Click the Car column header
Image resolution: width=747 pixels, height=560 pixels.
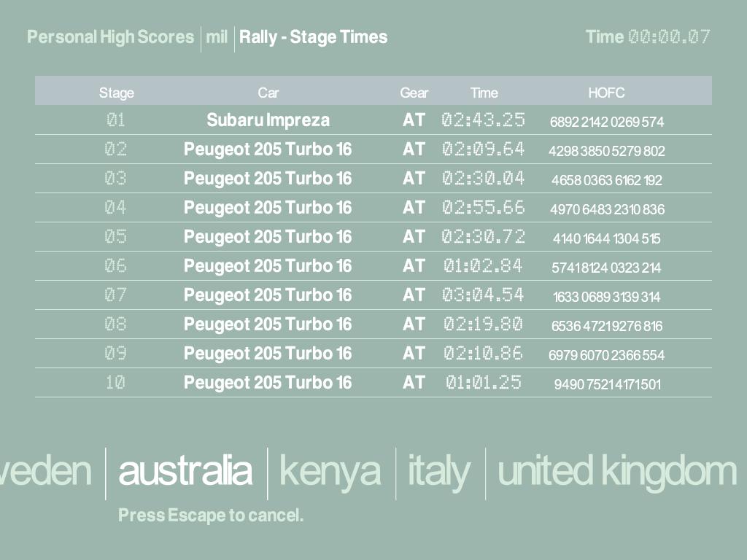click(x=268, y=93)
